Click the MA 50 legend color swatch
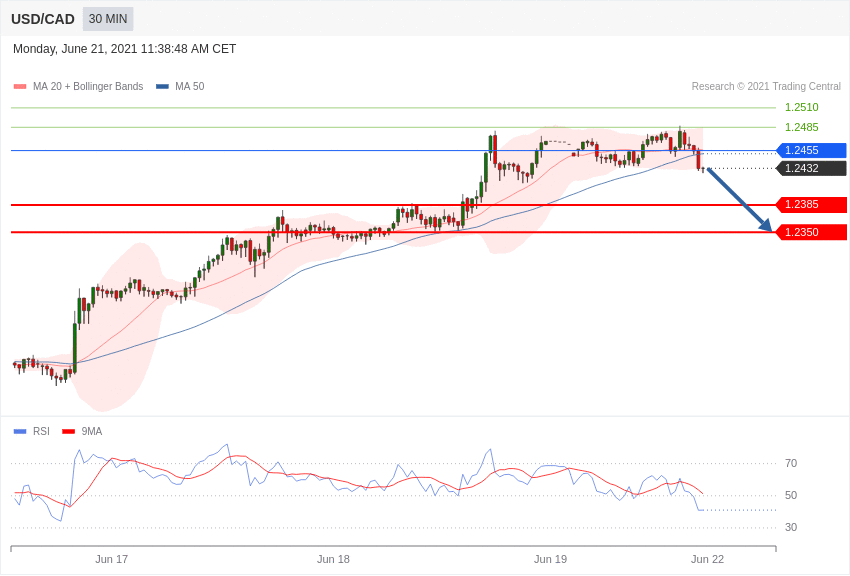The height and width of the screenshot is (576, 850). 162,86
